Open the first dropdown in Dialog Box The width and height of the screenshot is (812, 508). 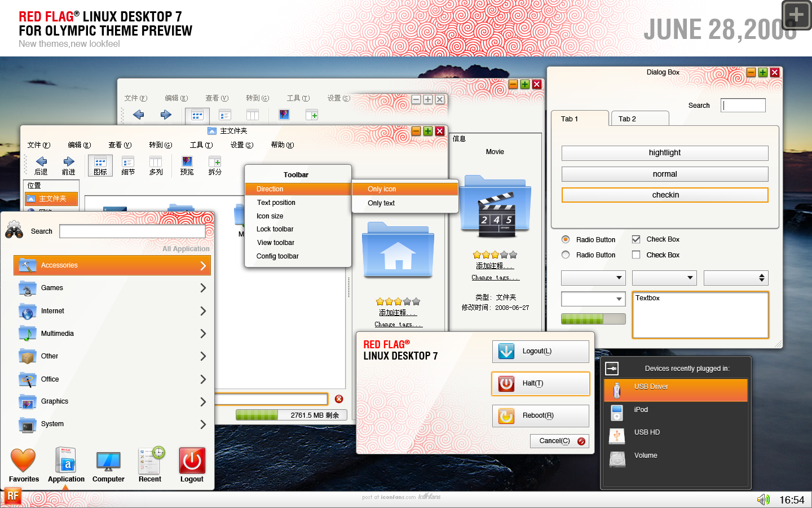(593, 278)
